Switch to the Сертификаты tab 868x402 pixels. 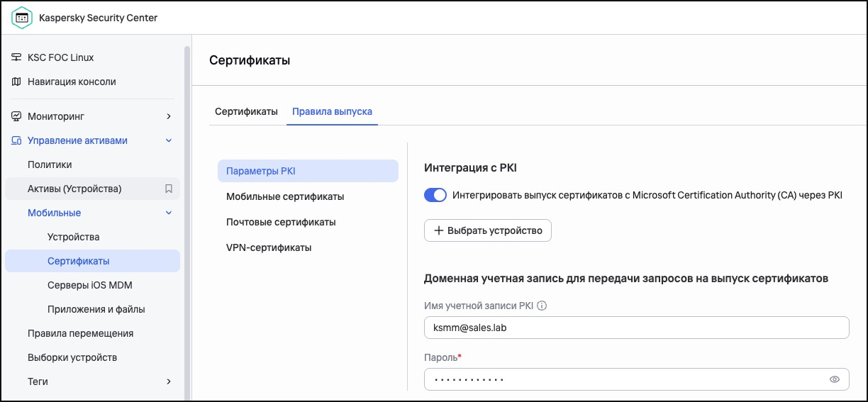coord(246,112)
